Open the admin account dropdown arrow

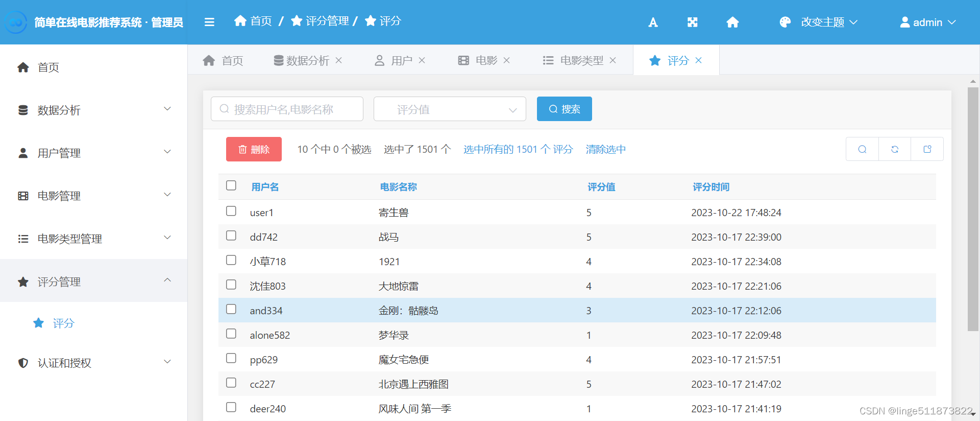pyautogui.click(x=951, y=22)
